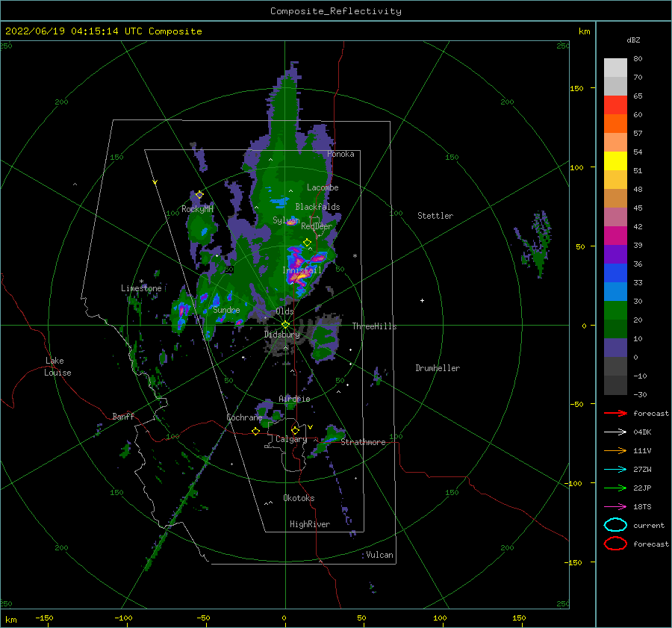
Task: Select the Blackfalds city label
Action: click(317, 207)
